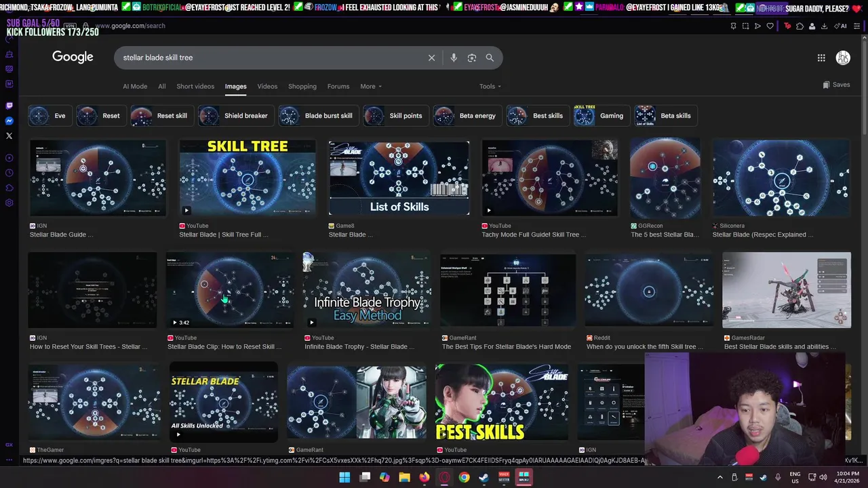Screen dimensions: 868x488
Task: Open the red Tp extension icon
Action: (x=787, y=26)
